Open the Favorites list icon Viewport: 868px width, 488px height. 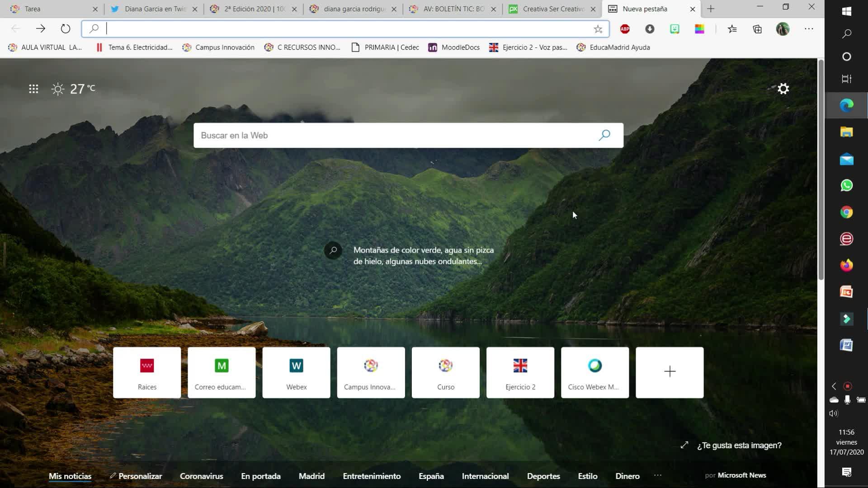click(x=732, y=29)
